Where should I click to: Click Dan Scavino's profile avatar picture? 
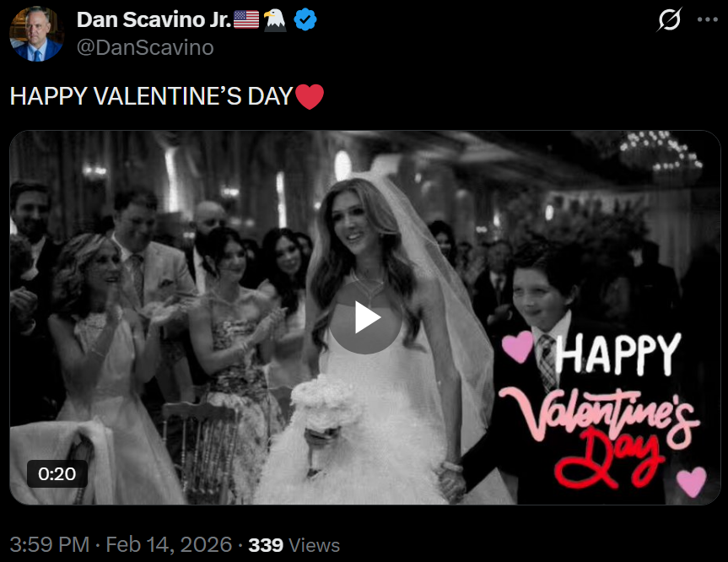point(36,34)
